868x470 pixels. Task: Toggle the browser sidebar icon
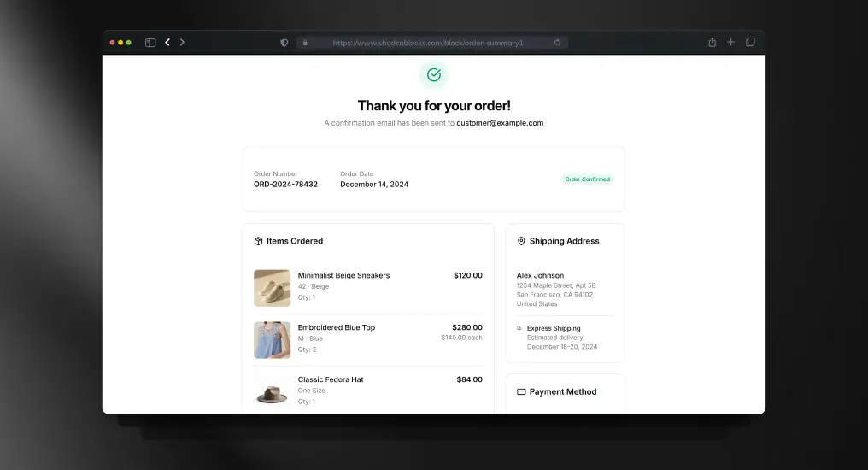(x=150, y=43)
